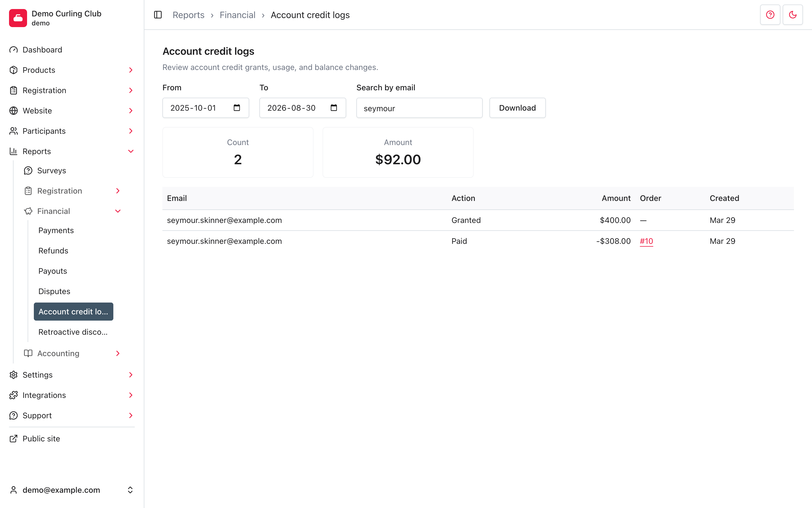The image size is (812, 508).
Task: Click the Financial piggy bank icon
Action: coord(28,211)
